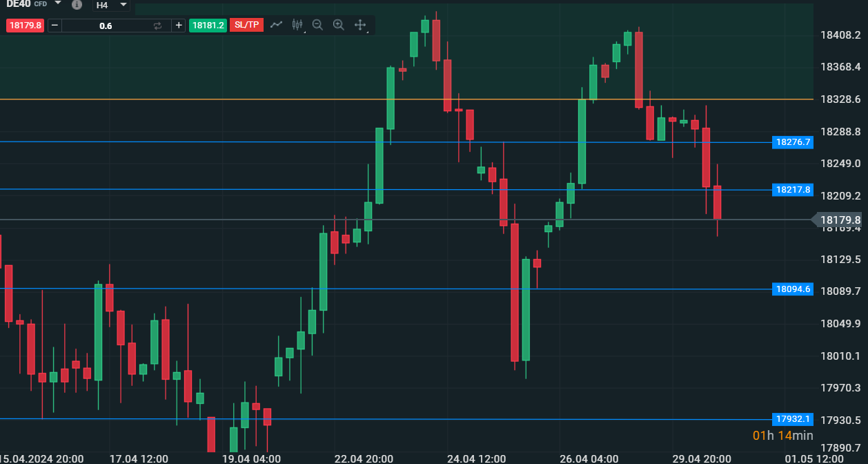
Task: Select the 18217.8 price level label
Action: 793,189
